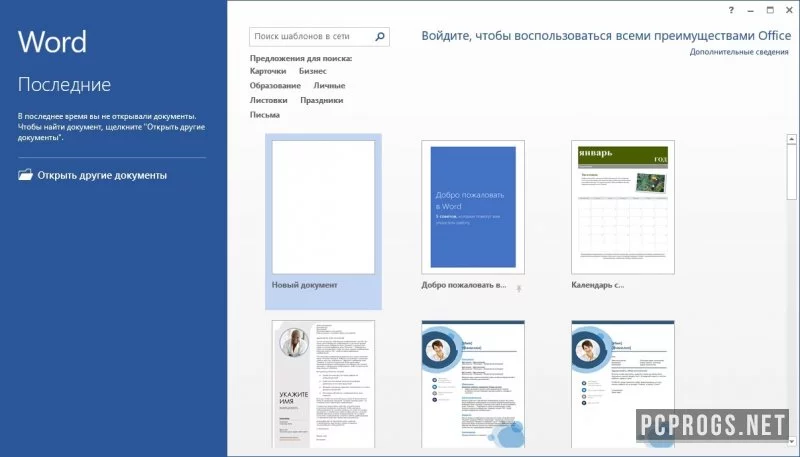Click the Письма suggestion
The height and width of the screenshot is (457, 800).
pos(264,115)
